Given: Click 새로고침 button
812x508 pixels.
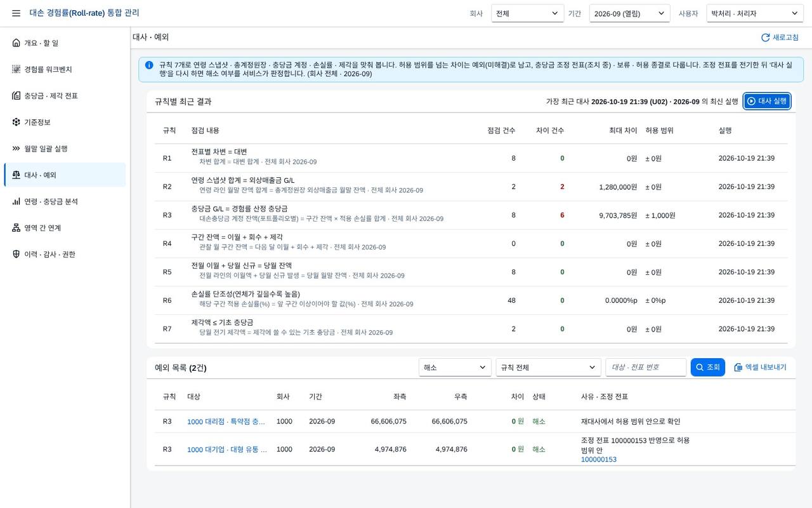Looking at the screenshot, I should tap(780, 37).
